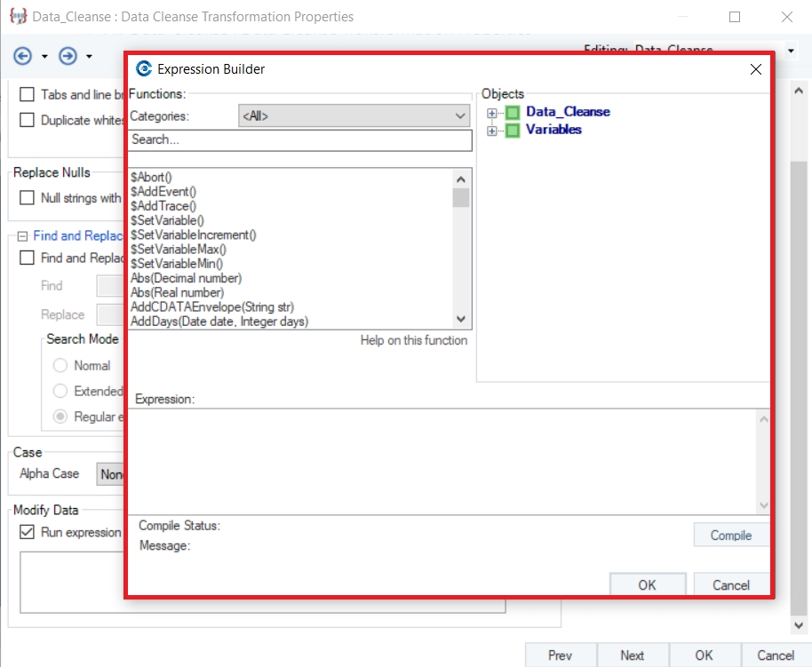Open the Categories dropdown list
Image resolution: width=812 pixels, height=667 pixels.
pyautogui.click(x=460, y=115)
